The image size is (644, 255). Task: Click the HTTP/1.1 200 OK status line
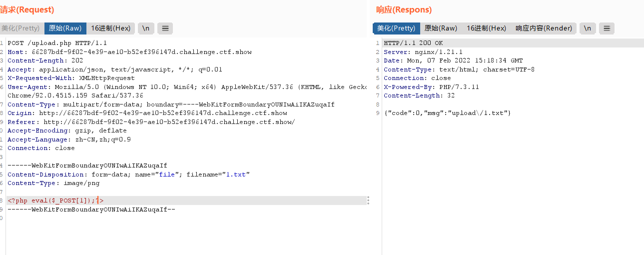coord(413,43)
